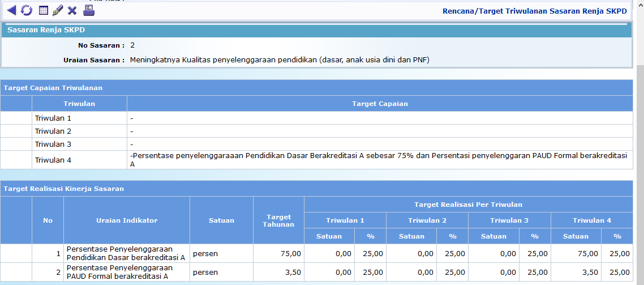The height and width of the screenshot is (285, 644).
Task: Click the refresh icon in toolbar
Action: [27, 10]
